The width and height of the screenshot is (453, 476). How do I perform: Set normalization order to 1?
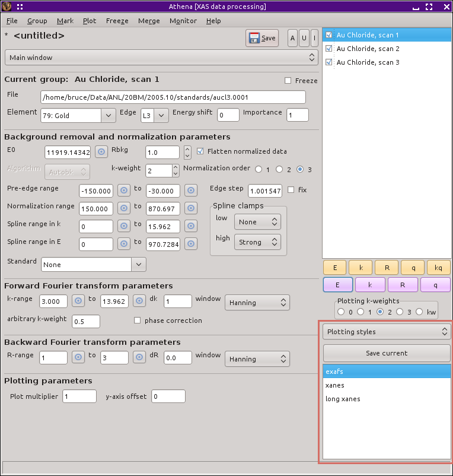(259, 169)
